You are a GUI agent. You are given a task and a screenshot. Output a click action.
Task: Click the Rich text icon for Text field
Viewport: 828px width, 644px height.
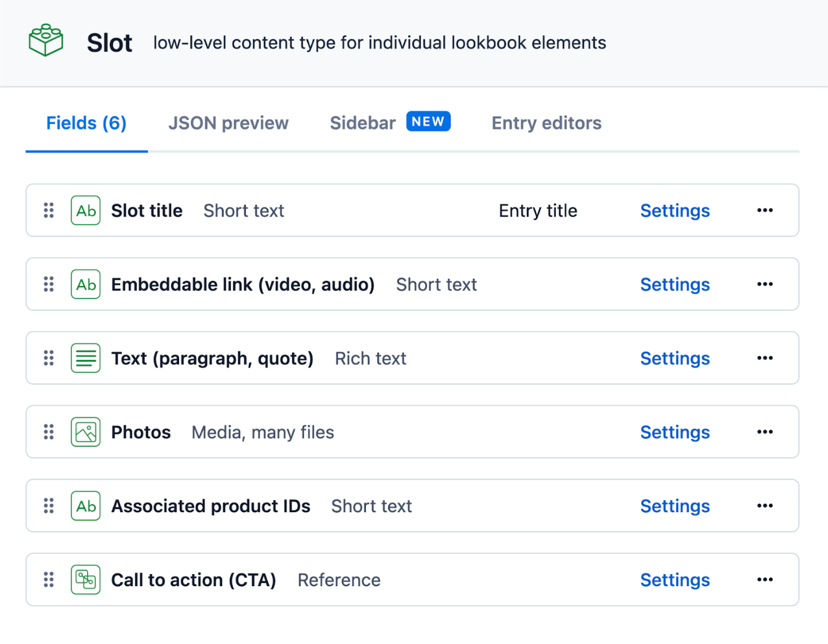85,358
